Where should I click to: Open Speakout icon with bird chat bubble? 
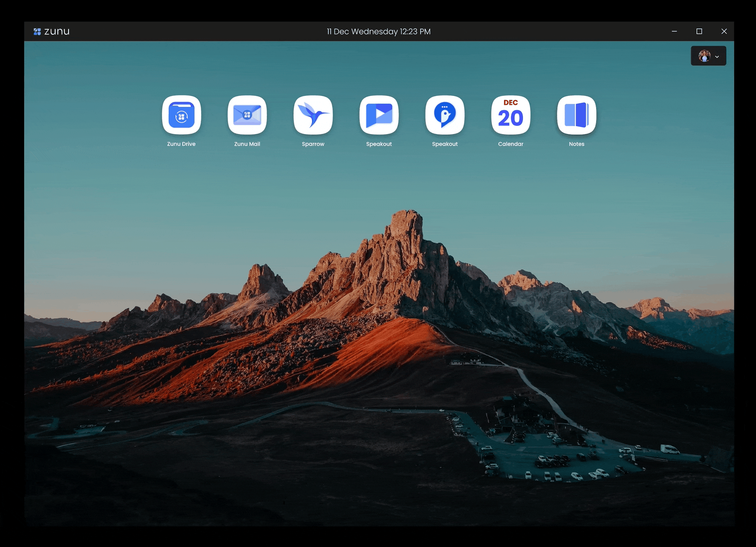(x=445, y=115)
